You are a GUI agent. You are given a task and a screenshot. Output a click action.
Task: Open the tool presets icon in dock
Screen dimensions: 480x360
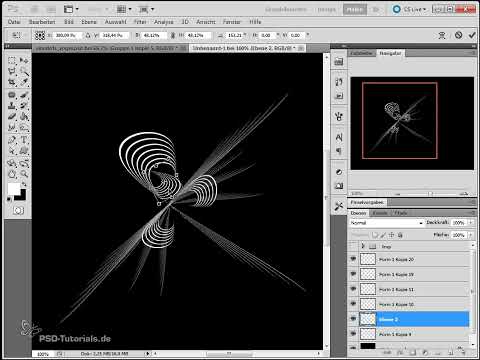[339, 206]
